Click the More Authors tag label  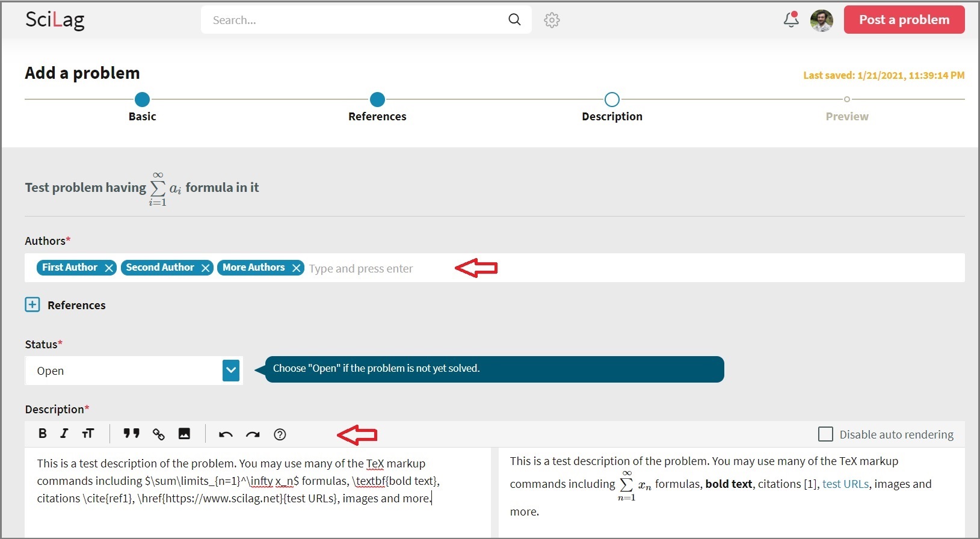pos(254,267)
